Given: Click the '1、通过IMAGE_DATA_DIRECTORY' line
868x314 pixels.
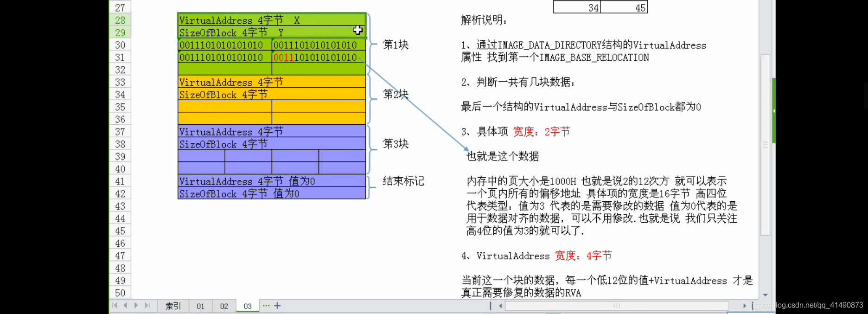Looking at the screenshot, I should coord(583,45).
